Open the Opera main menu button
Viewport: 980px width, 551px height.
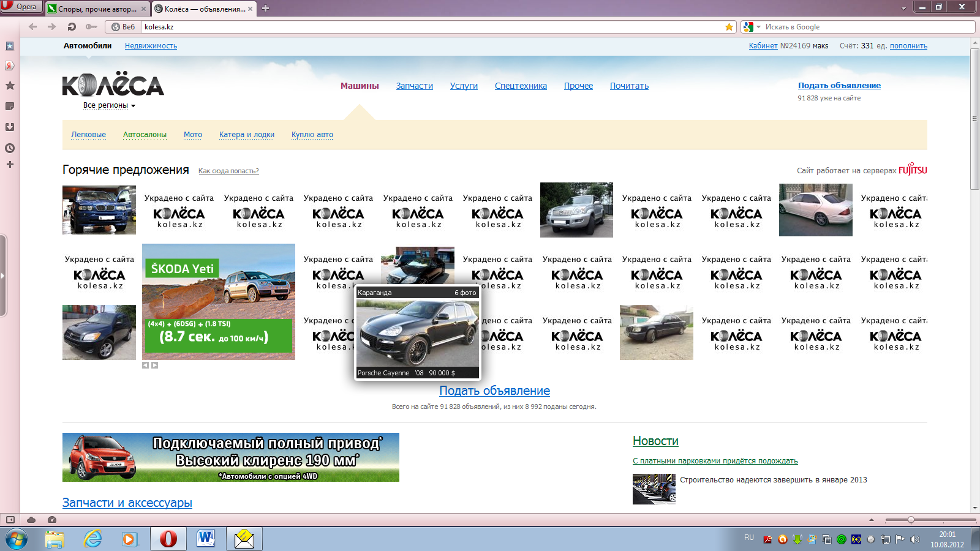pos(21,7)
